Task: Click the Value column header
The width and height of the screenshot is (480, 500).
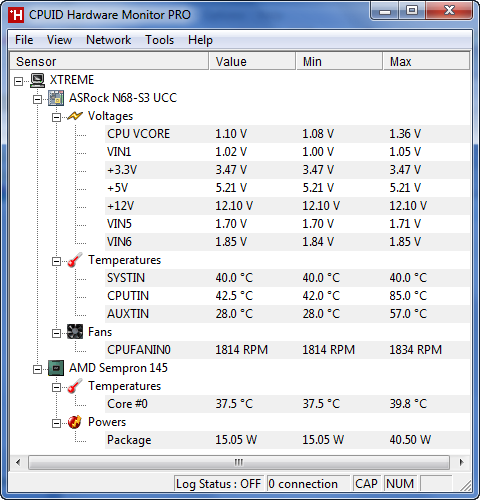Action: click(252, 61)
